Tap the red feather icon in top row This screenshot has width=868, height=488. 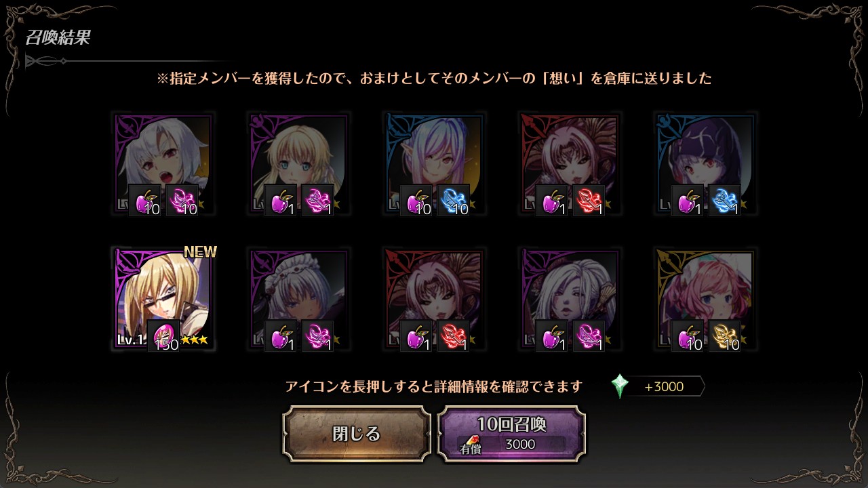[589, 201]
